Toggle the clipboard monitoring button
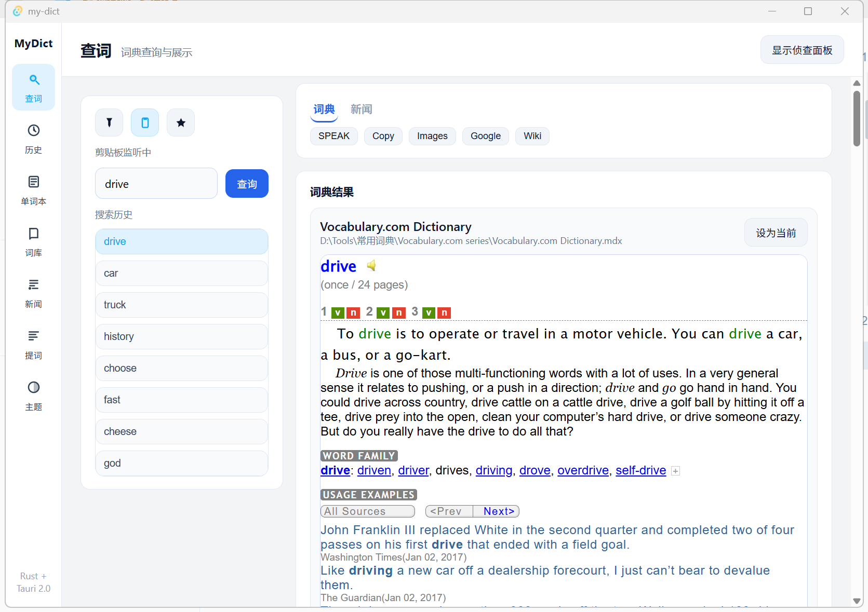 click(x=145, y=123)
